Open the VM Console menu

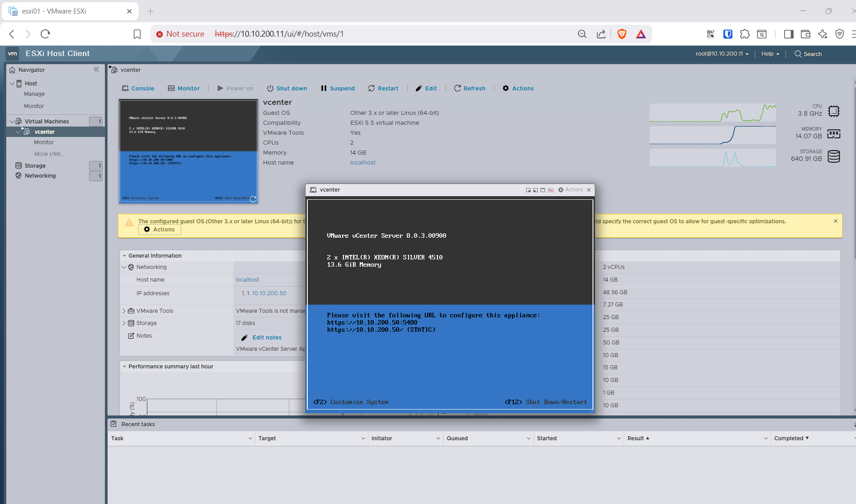click(x=138, y=88)
